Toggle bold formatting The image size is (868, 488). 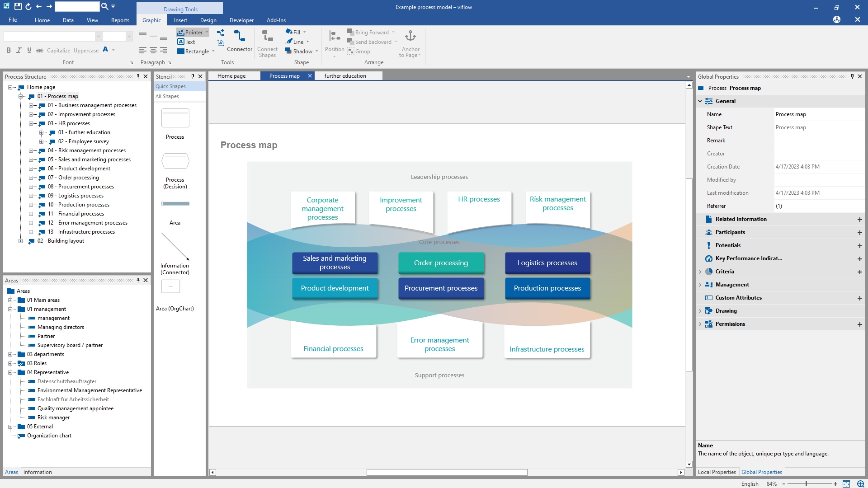point(9,50)
